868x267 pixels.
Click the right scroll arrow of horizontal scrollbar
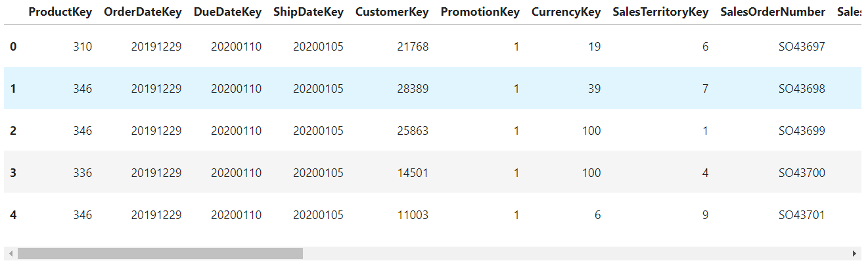[854, 253]
